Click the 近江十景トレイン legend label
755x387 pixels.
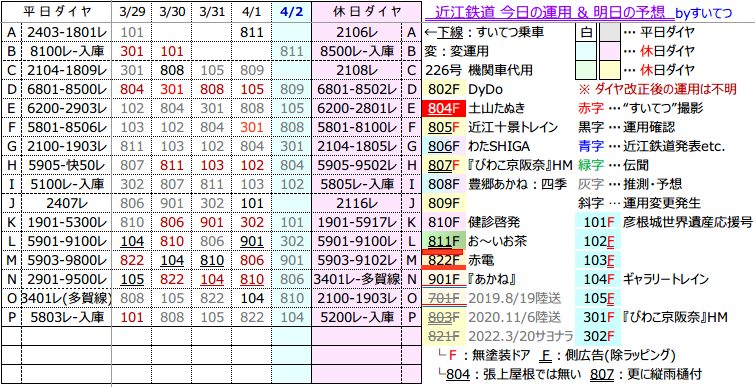(513, 128)
